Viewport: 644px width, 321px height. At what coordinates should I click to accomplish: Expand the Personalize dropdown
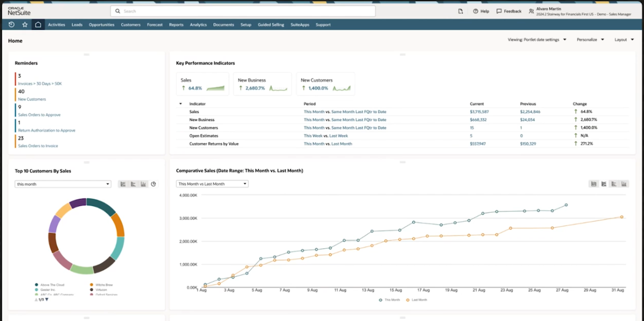point(590,40)
